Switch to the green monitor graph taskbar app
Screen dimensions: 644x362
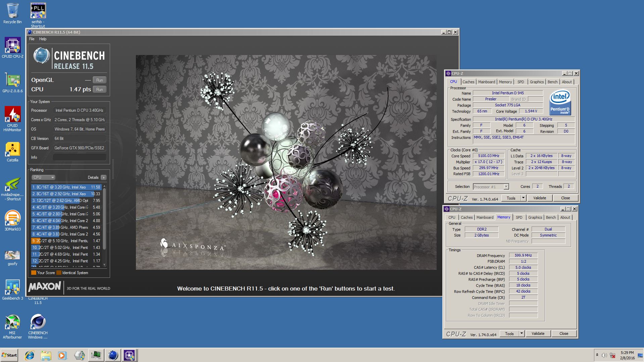[x=96, y=355]
